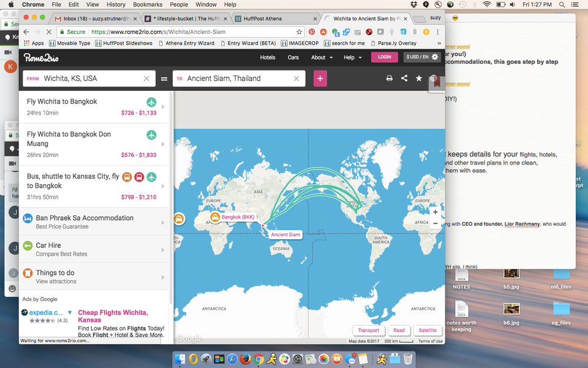Switch map to Transport view
The width and height of the screenshot is (588, 368).
point(368,330)
